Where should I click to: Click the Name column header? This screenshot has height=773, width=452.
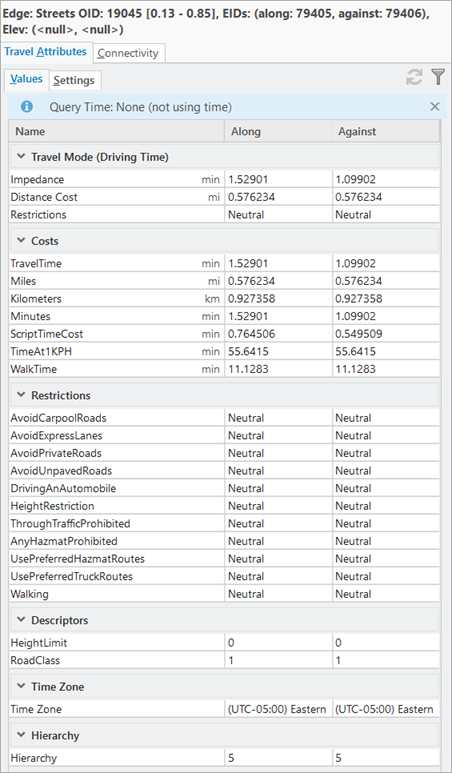(116, 131)
